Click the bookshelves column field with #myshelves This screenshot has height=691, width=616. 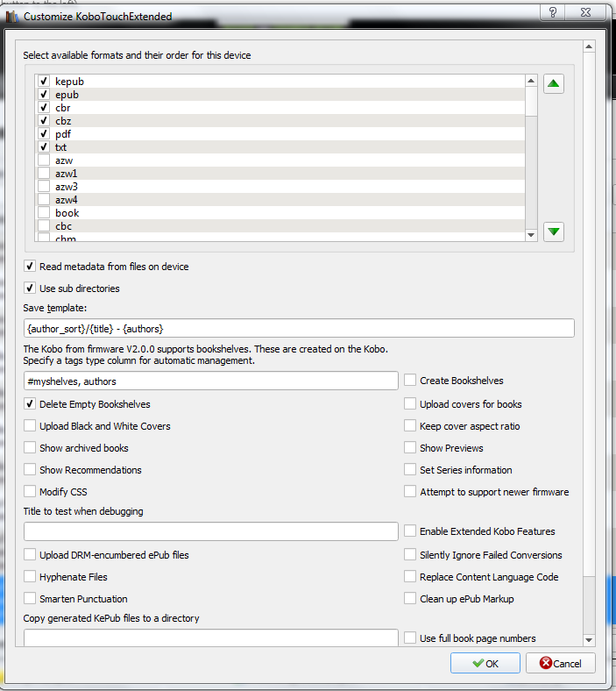[211, 381]
